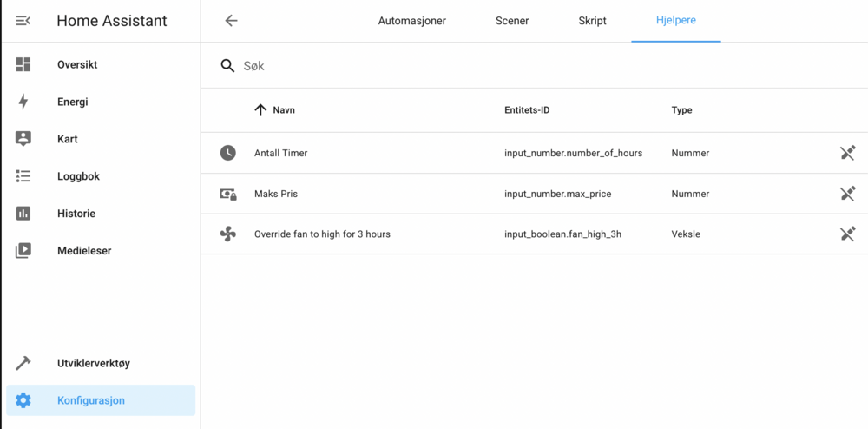Click the edit-off icon for Antall Timer
This screenshot has height=429, width=868.
(847, 153)
